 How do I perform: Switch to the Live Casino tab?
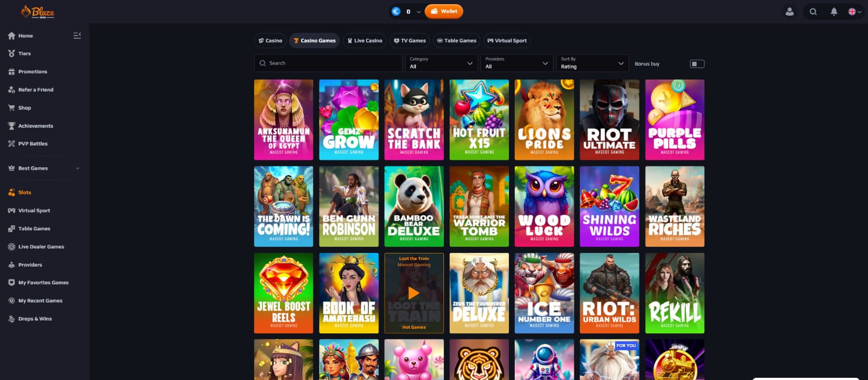tap(365, 41)
